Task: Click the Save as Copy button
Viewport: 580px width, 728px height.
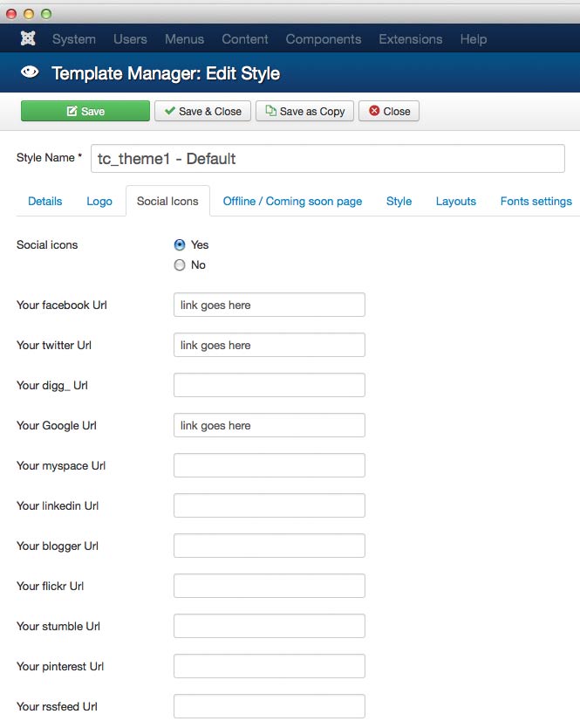Action: point(305,112)
